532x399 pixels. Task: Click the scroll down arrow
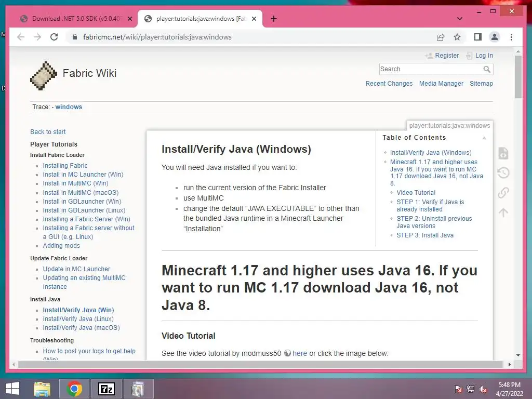tap(518, 355)
